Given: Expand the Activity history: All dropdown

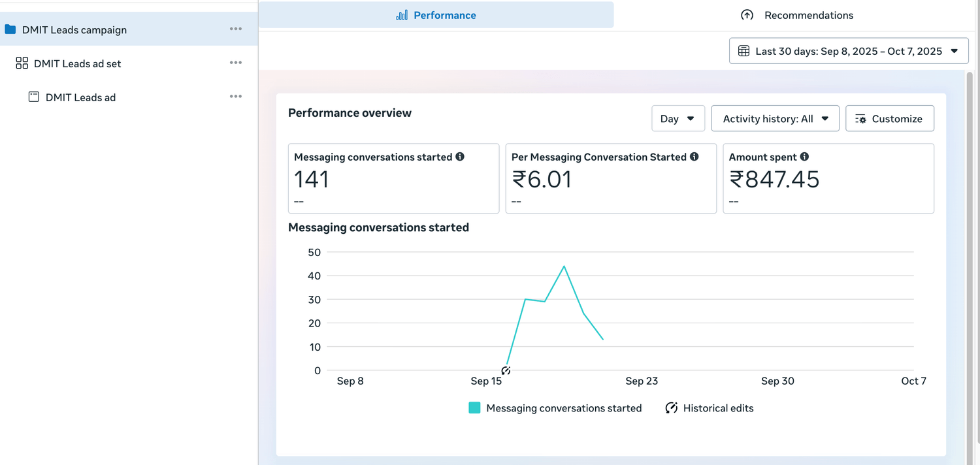Looking at the screenshot, I should point(775,119).
